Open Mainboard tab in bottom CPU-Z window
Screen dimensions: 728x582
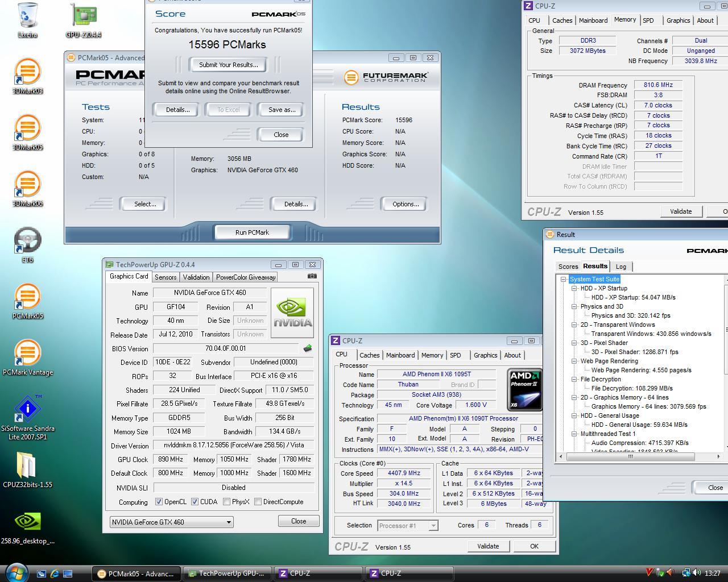click(x=400, y=355)
